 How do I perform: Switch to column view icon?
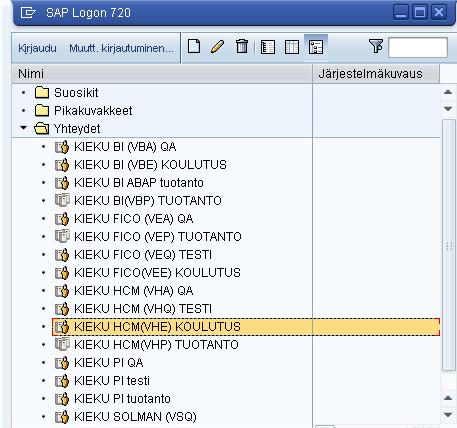pyautogui.click(x=292, y=47)
